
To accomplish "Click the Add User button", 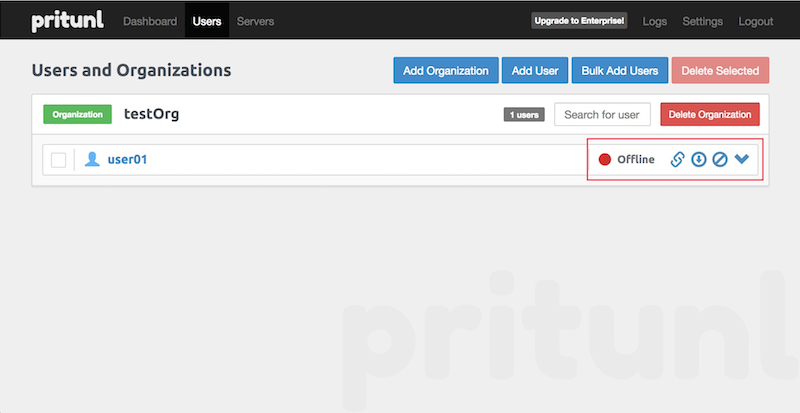I will pos(535,71).
